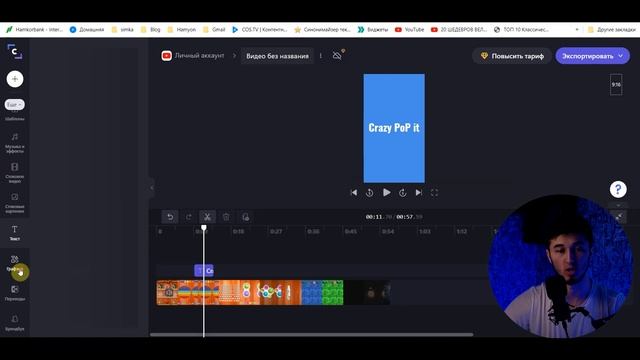Viewport: 640px width, 360px height.
Task: Open the help question mark button
Action: 618,189
